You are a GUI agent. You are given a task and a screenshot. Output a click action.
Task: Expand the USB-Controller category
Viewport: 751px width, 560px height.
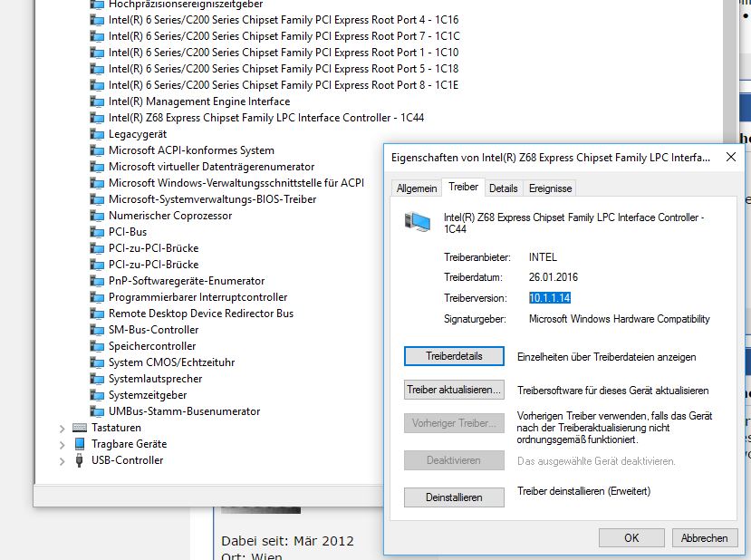tap(62, 461)
